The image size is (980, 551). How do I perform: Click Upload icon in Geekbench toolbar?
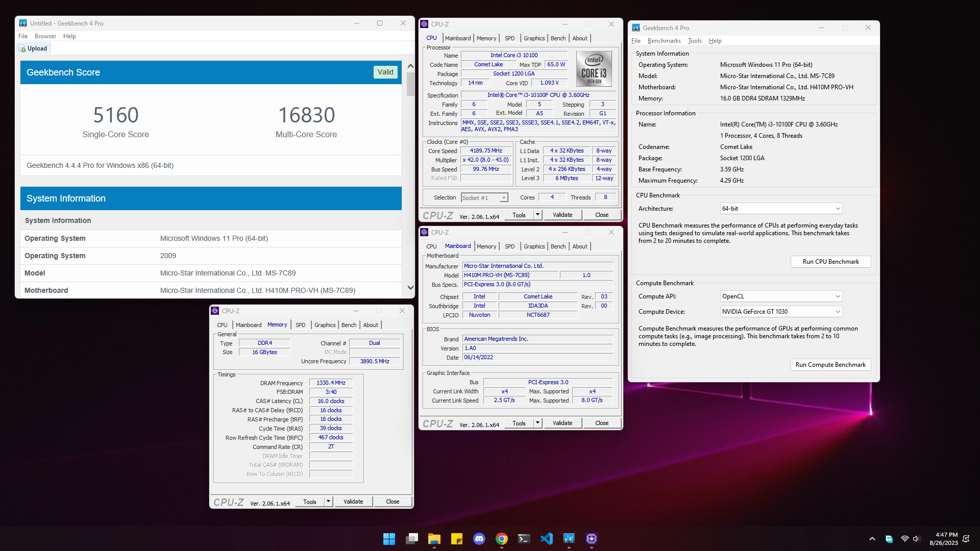coord(22,48)
